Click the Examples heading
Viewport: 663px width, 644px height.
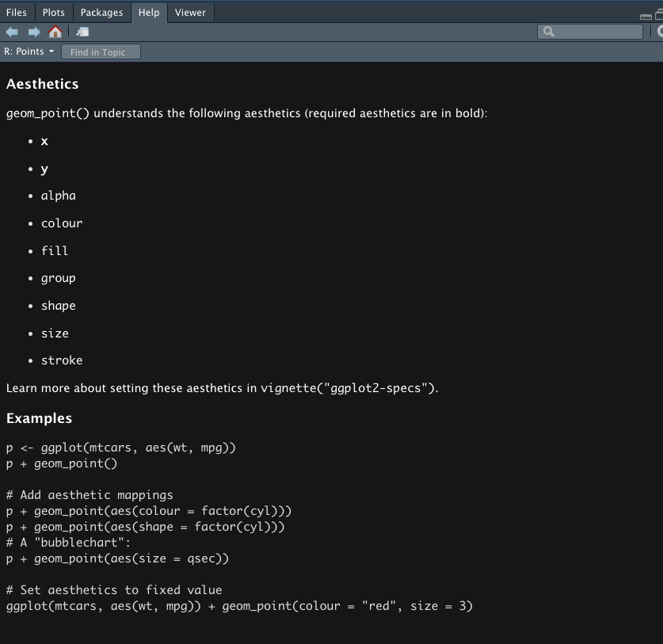pyautogui.click(x=39, y=418)
